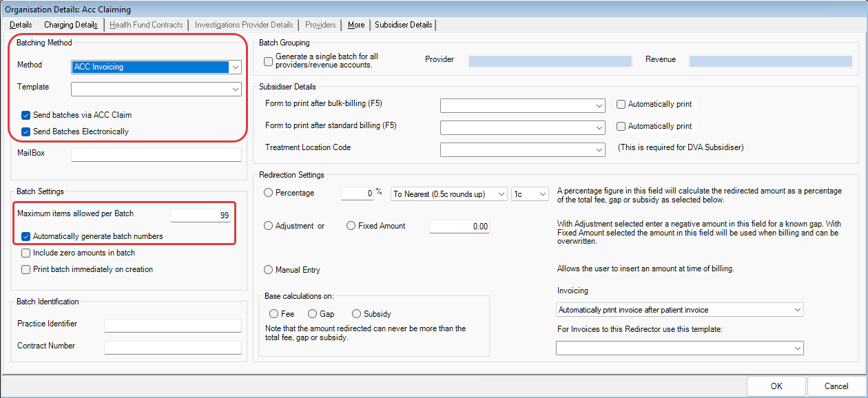The image size is (868, 398).
Task: Open Form to print after bulk-billing dropdown
Action: click(x=523, y=105)
